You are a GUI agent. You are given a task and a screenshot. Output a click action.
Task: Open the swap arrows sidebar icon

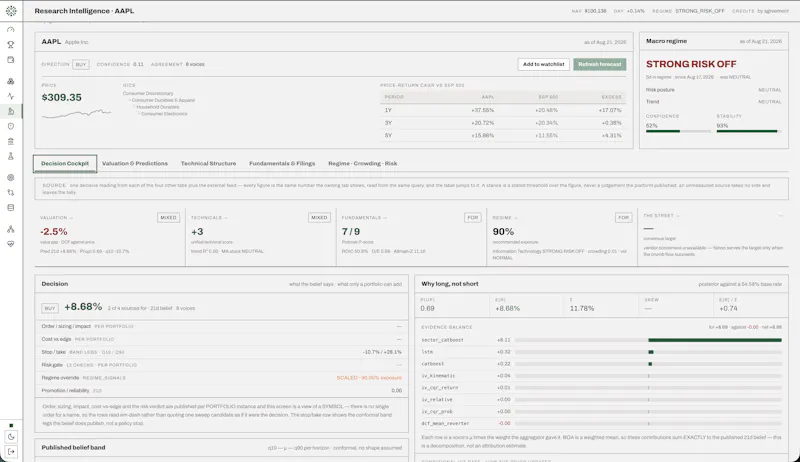[11, 192]
